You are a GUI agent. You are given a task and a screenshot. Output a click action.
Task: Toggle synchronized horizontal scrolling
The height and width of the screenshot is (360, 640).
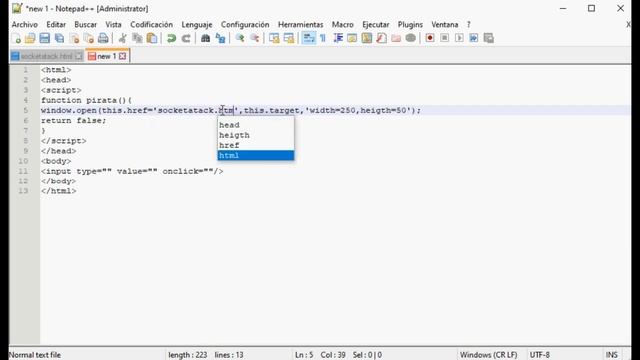[289, 38]
